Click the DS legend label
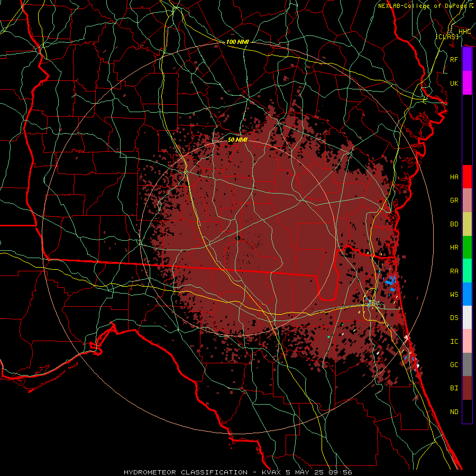The height and width of the screenshot is (476, 476). tap(454, 318)
